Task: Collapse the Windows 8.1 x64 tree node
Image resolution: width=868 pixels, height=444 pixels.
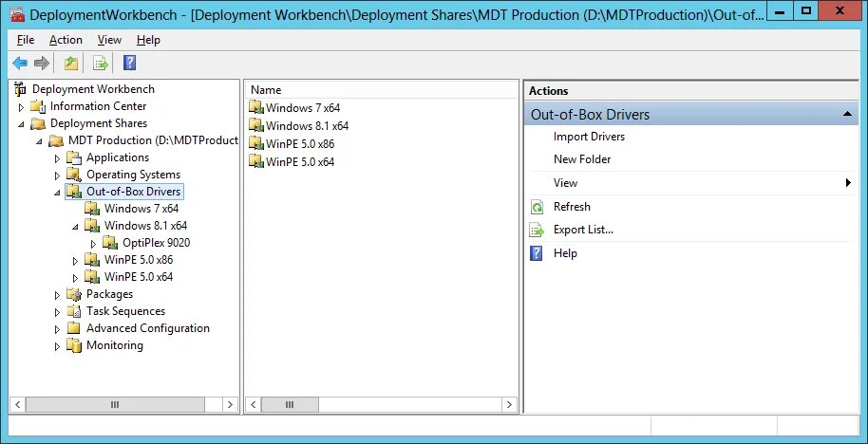Action: (x=75, y=227)
